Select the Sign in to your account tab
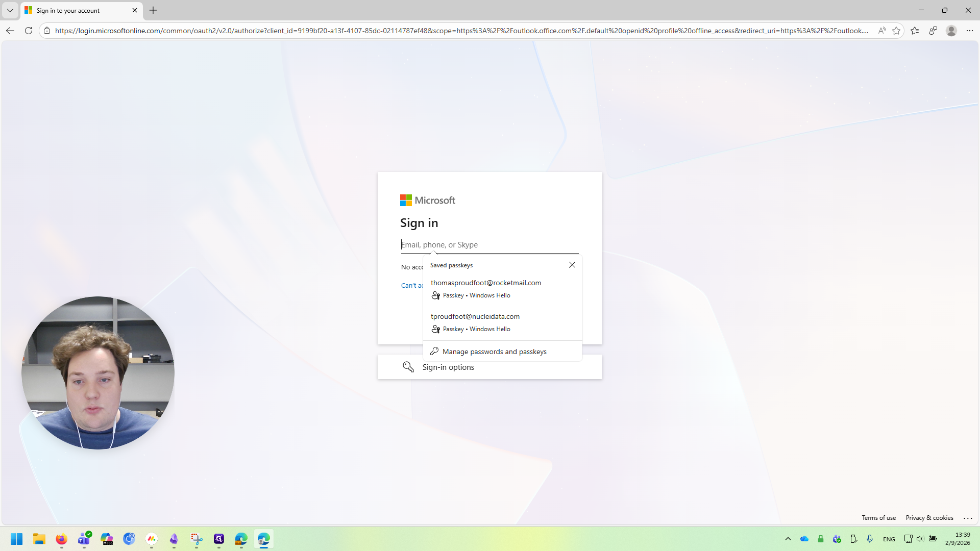The height and width of the screenshot is (551, 980). coord(82,10)
